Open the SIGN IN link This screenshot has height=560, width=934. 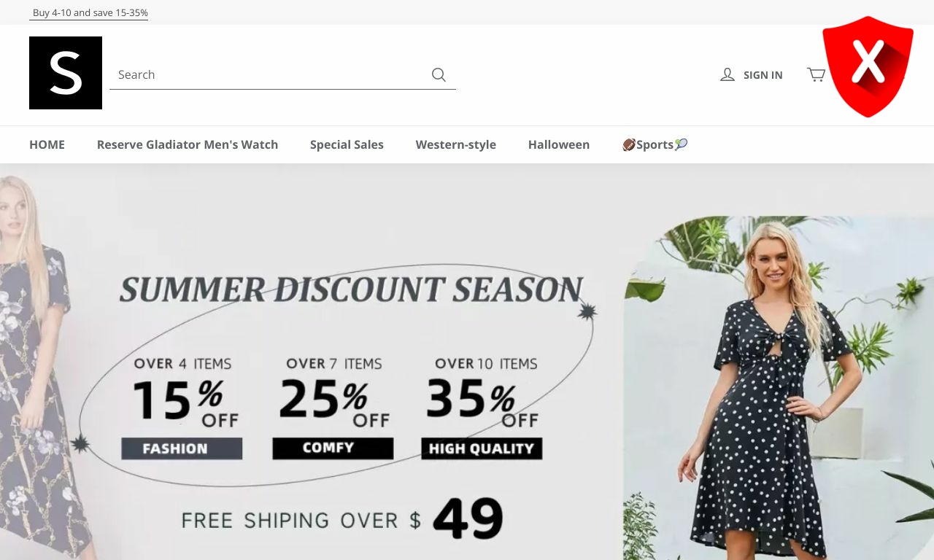(x=763, y=75)
